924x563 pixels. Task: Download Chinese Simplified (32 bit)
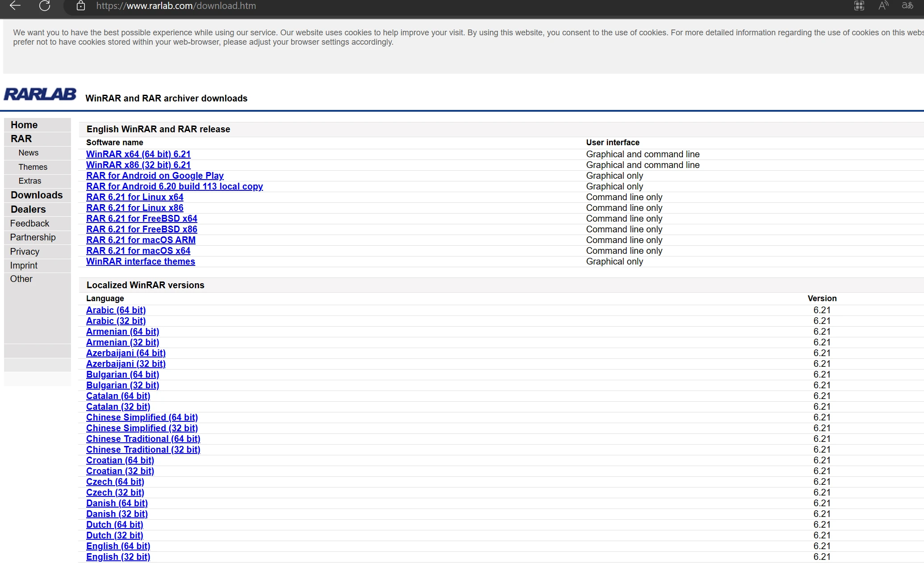(x=142, y=428)
